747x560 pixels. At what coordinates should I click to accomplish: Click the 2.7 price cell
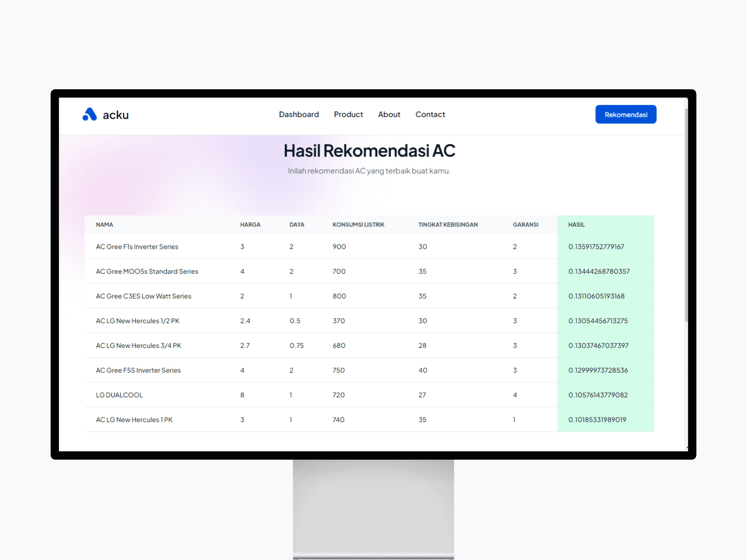[245, 346]
